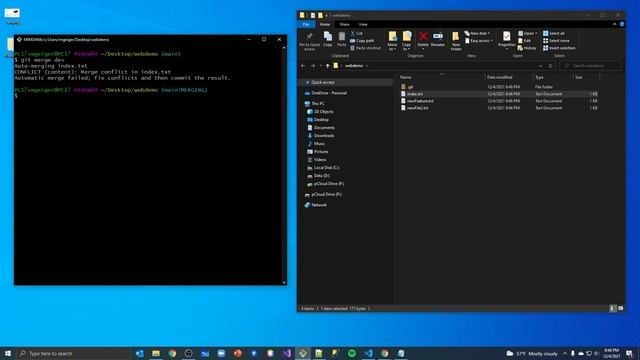
Task: Pin to Quick access in Explorer ribbon
Action: (x=309, y=41)
